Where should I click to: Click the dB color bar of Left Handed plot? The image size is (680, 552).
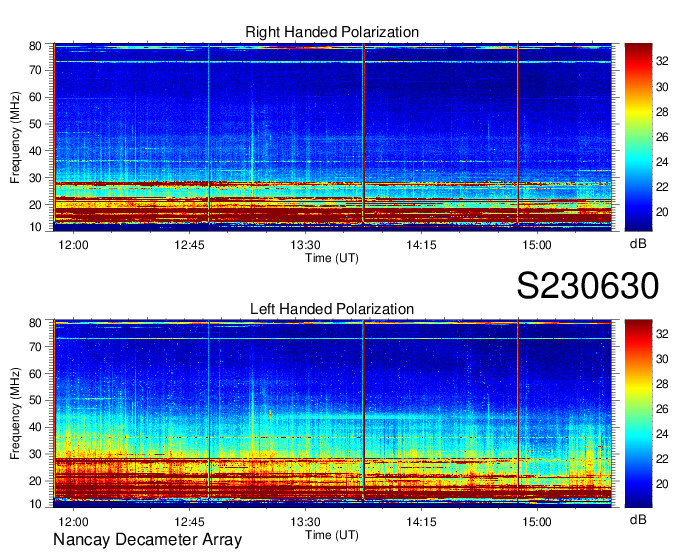pyautogui.click(x=638, y=413)
